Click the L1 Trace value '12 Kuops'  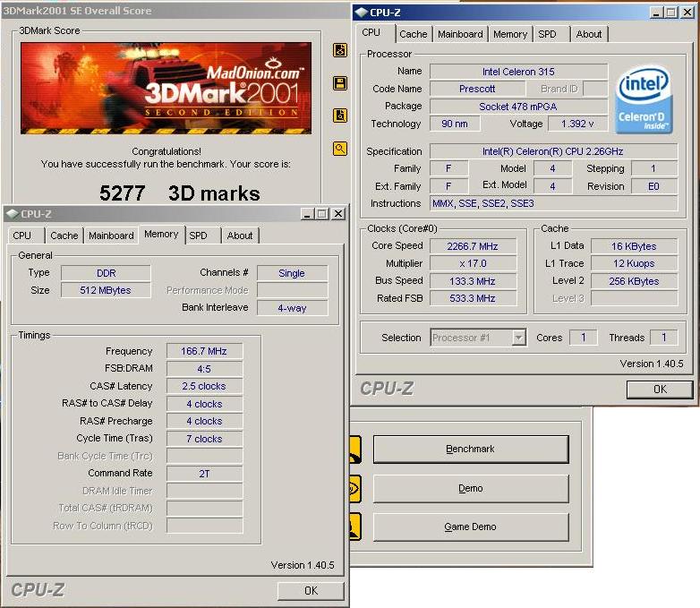coord(634,263)
